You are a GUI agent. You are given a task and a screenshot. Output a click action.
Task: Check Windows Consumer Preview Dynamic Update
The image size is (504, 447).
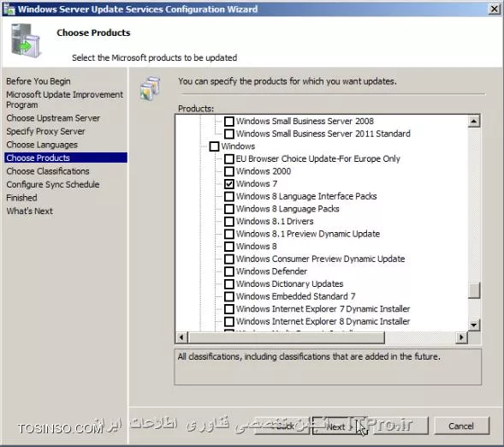(x=229, y=259)
